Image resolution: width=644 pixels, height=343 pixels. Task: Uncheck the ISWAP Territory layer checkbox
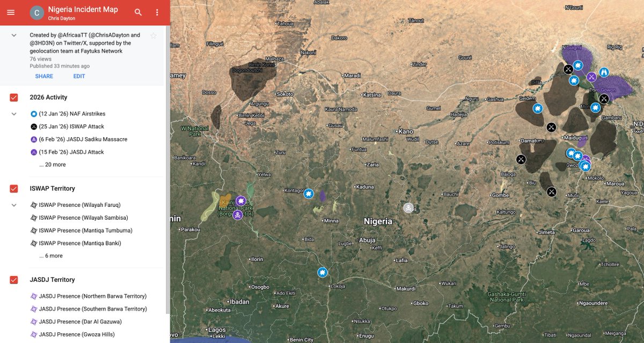14,189
